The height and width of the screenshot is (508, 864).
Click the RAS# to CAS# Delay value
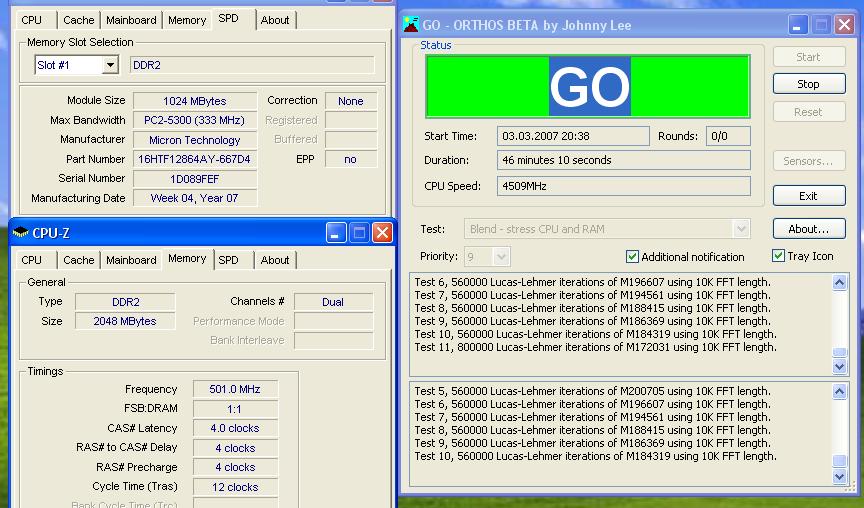point(235,448)
